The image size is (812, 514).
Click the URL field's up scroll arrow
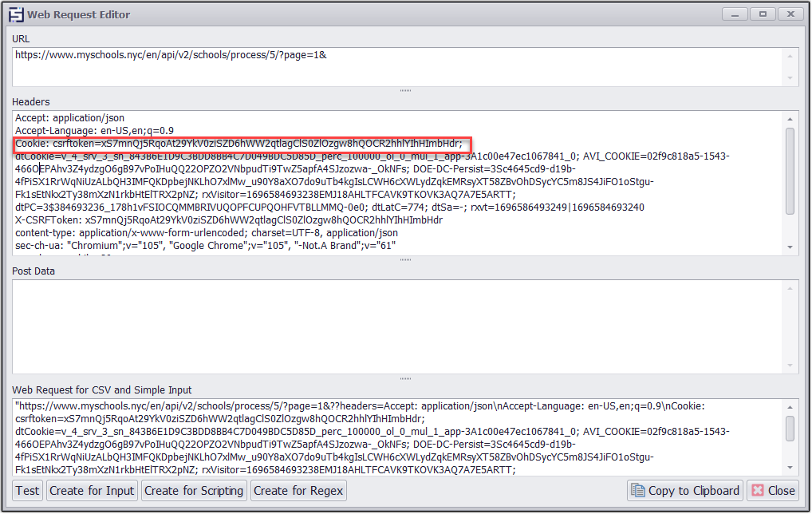790,55
